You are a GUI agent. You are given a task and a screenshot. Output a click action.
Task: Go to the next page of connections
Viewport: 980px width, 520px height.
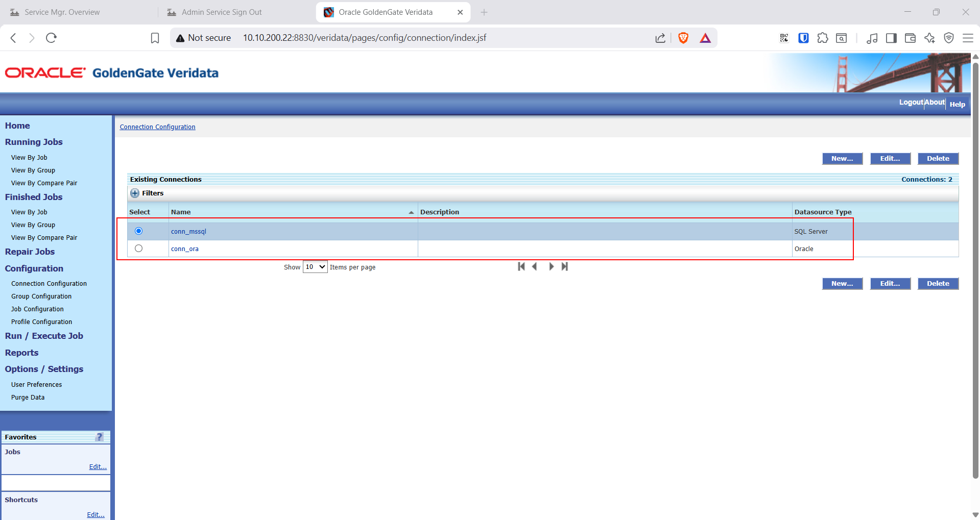(x=551, y=266)
